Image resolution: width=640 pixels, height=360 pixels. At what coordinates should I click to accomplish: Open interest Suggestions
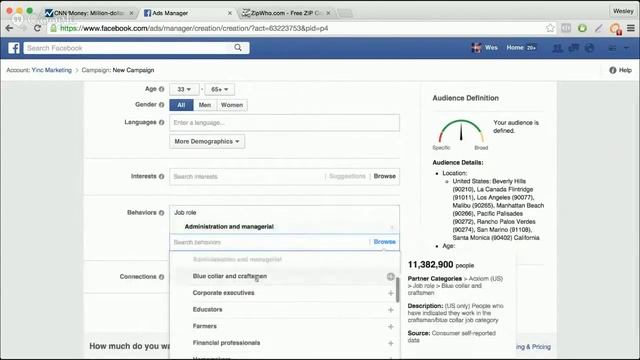347,176
